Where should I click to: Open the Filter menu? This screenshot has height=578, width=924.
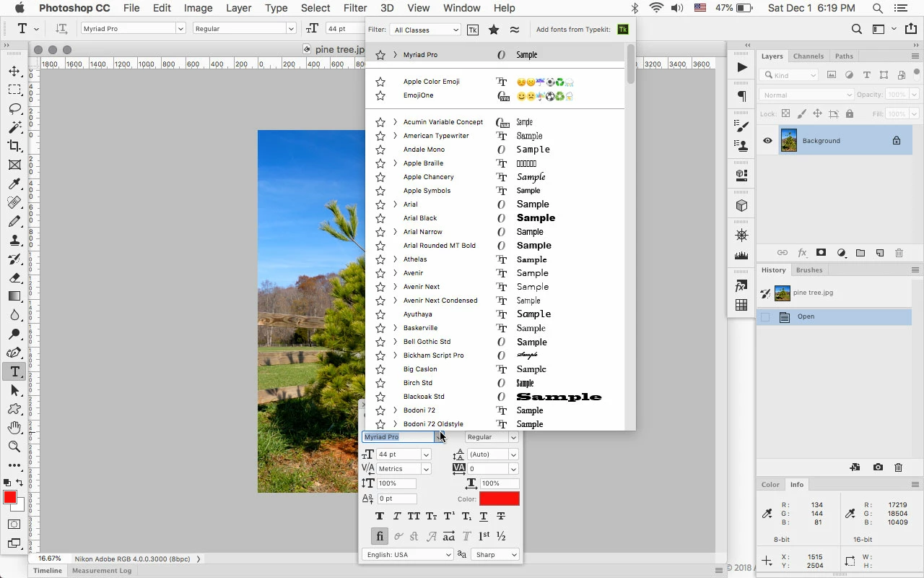[x=354, y=8]
